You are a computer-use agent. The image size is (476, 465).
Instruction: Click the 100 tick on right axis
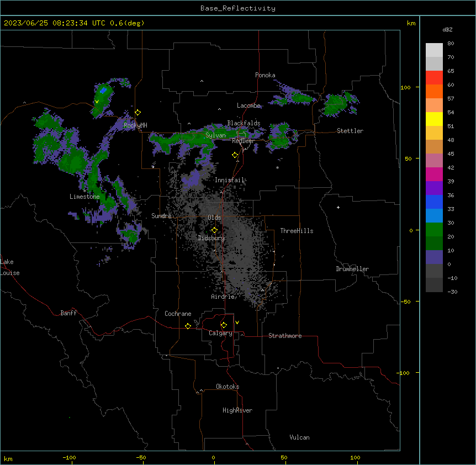coord(405,88)
